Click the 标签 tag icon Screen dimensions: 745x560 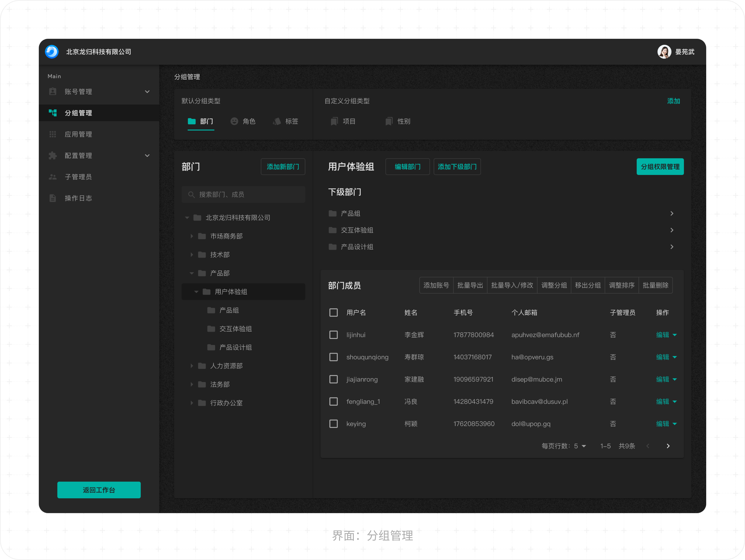277,121
